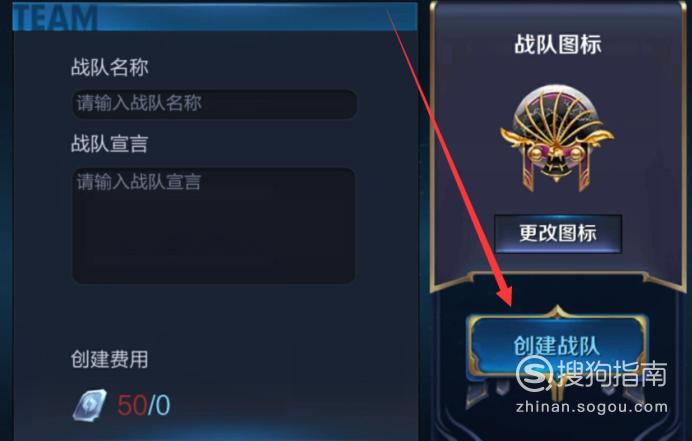Click the 战队图标 heading
The image size is (692, 441).
coord(558,45)
